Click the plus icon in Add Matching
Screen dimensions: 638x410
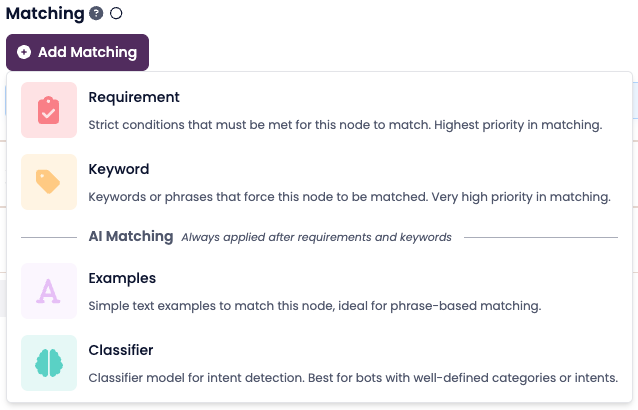[x=24, y=52]
